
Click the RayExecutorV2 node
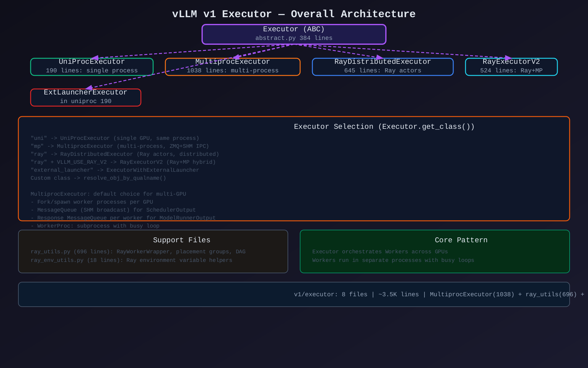(511, 67)
